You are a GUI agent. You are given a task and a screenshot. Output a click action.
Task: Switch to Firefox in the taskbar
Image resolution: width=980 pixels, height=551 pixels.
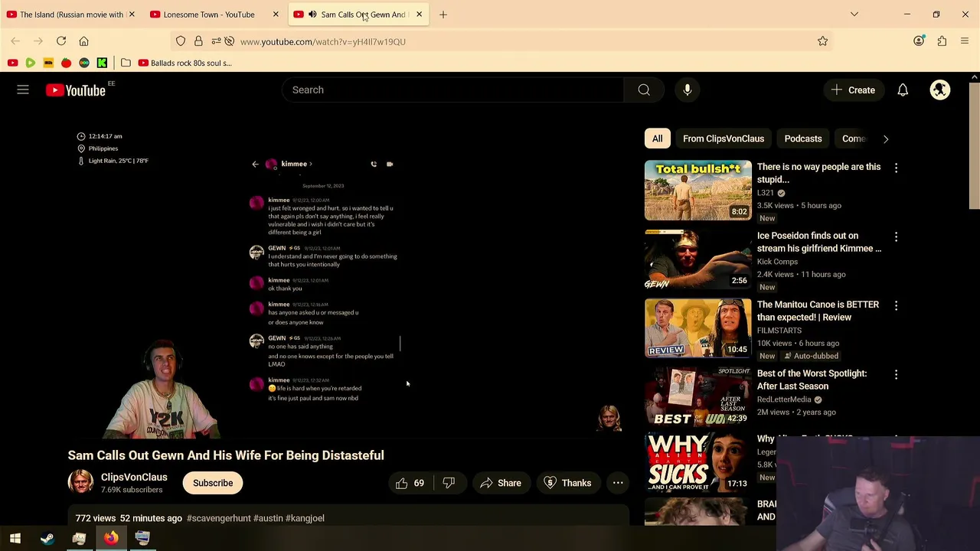click(x=111, y=539)
